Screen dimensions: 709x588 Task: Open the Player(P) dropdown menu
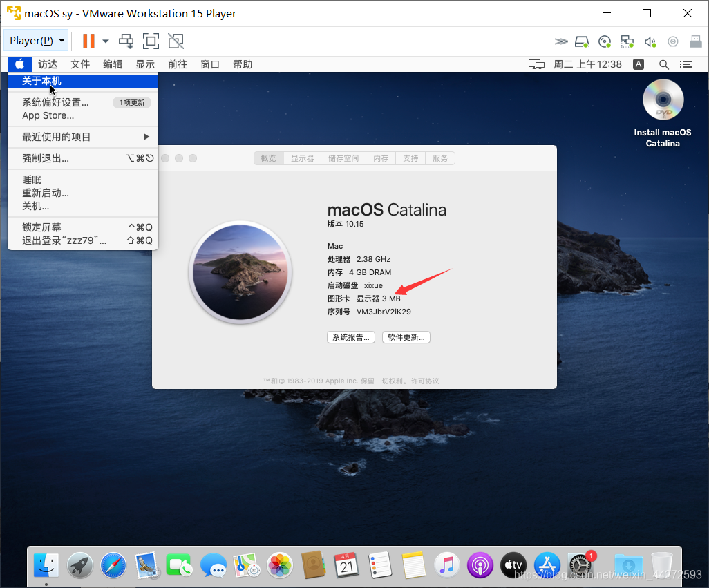coord(37,41)
